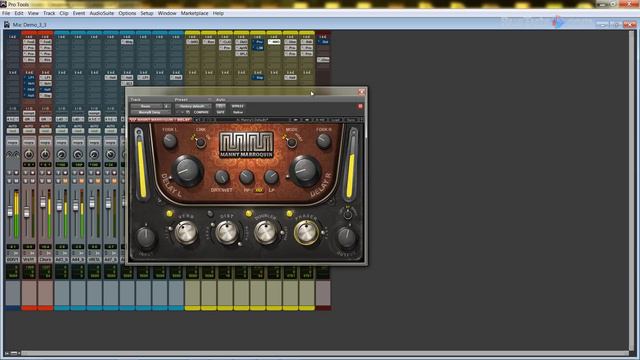Viewport: 640px width, 360px height.
Task: Adjust the FDBK L knob in delay plugin
Action: point(169,141)
